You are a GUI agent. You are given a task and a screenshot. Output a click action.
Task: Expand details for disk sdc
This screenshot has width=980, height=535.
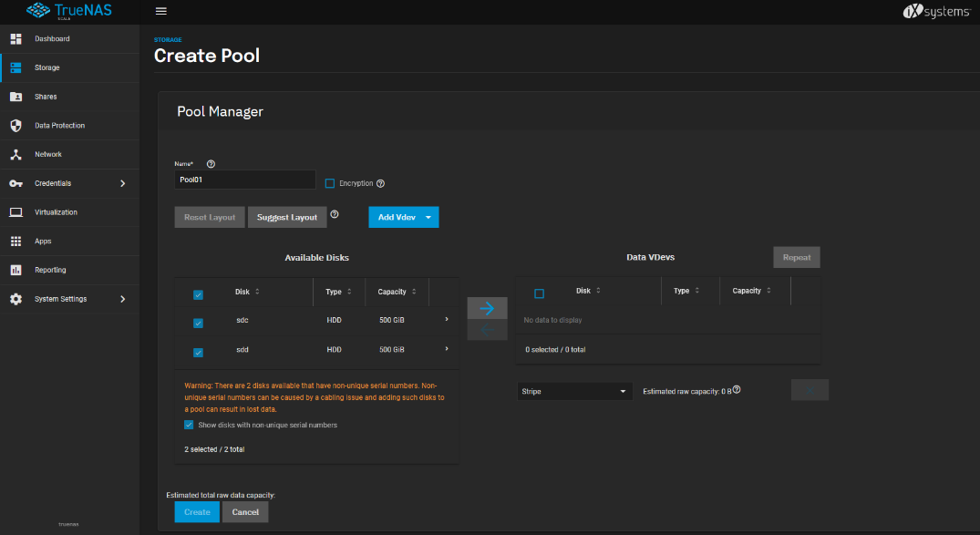point(447,319)
